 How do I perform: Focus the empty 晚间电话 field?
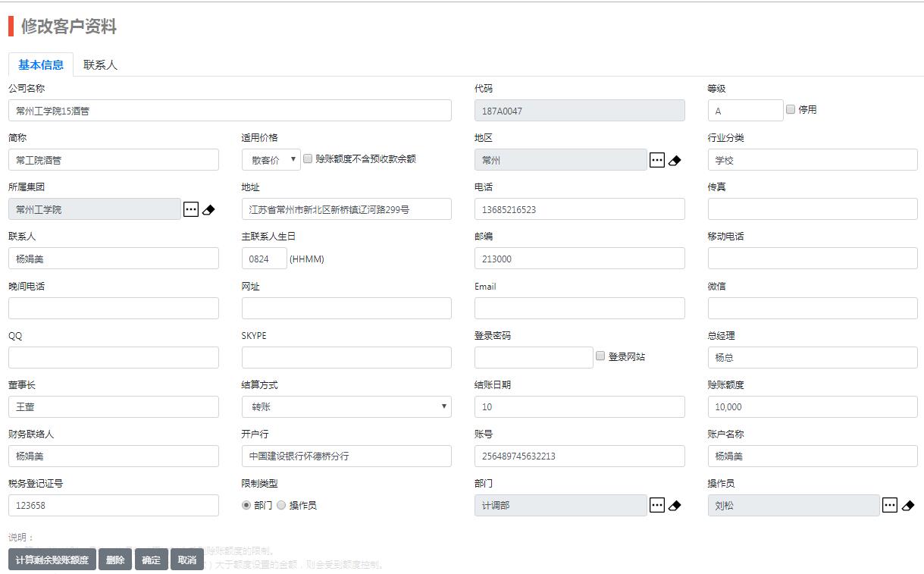(114, 308)
